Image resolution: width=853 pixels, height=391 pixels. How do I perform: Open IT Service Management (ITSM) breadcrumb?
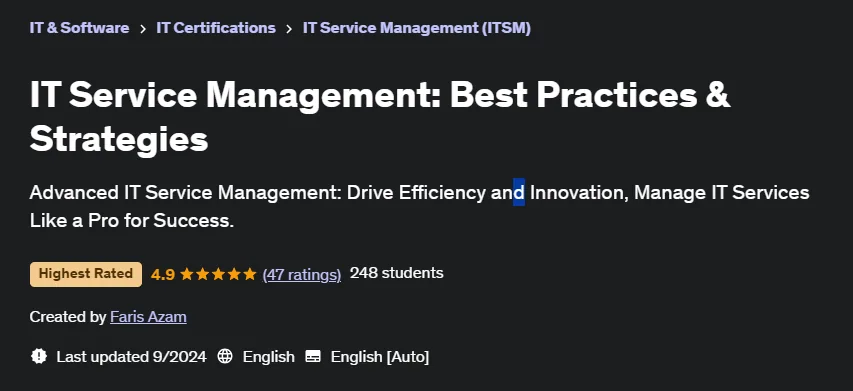(x=417, y=28)
